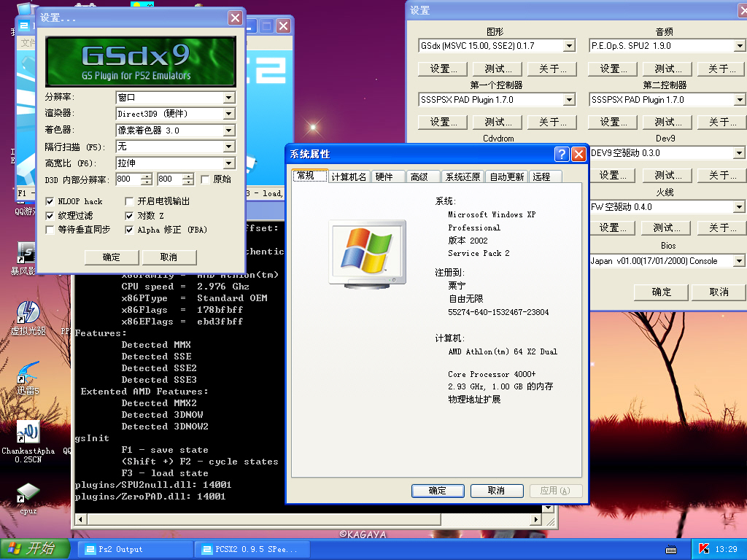
Task: Expand the 火线 FW 空驱动 dropdown
Action: coord(667,206)
